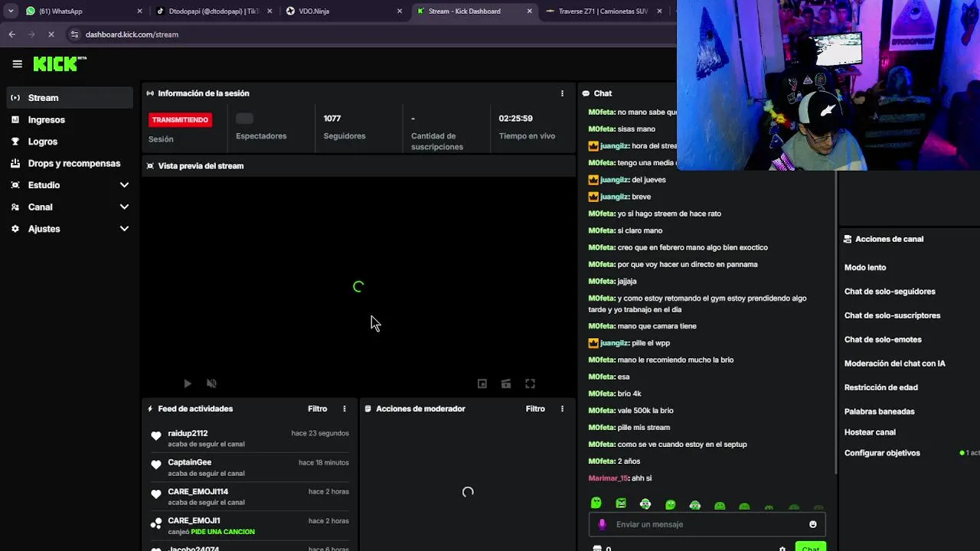Screen dimensions: 980x551
Task: Close the WhatsApp tab
Action: [139, 11]
